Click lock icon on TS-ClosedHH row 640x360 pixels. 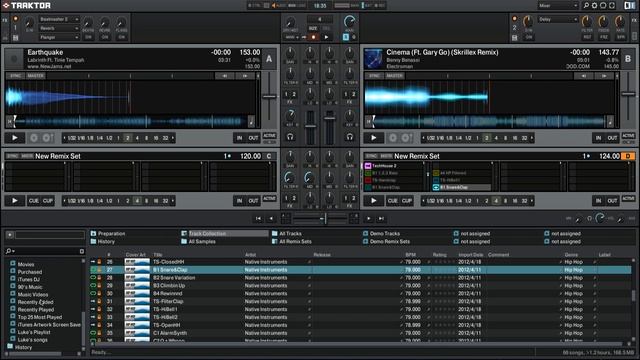99,262
